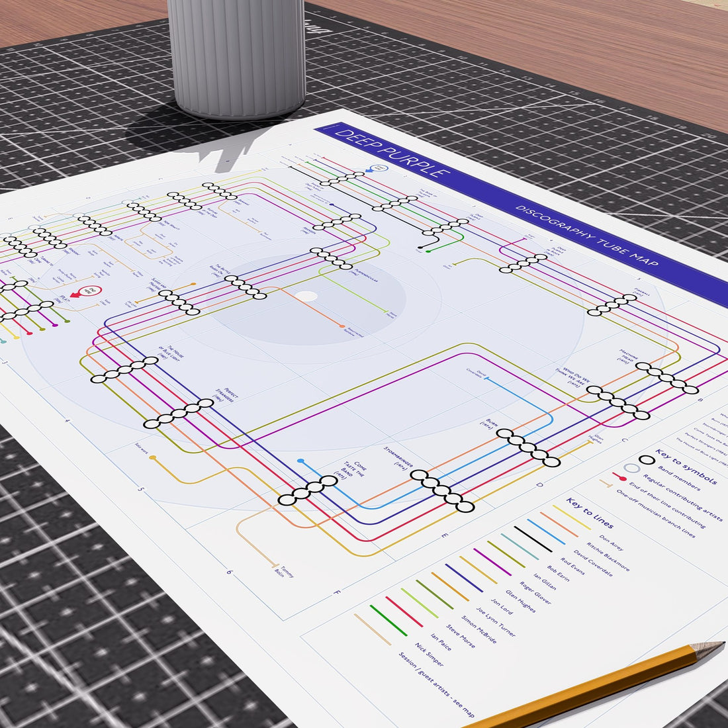The width and height of the screenshot is (728, 728).
Task: Click the Discography Tube Map subtitle
Action: (587, 236)
